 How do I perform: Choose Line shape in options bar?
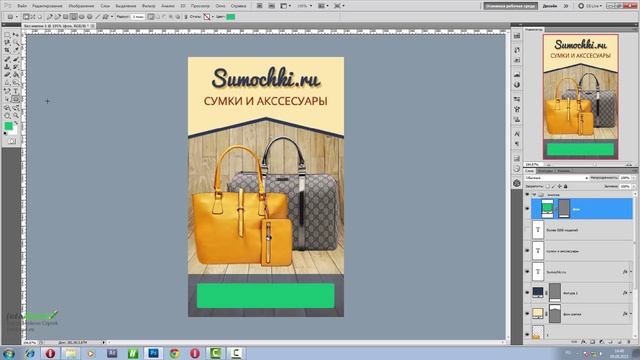tap(98, 17)
